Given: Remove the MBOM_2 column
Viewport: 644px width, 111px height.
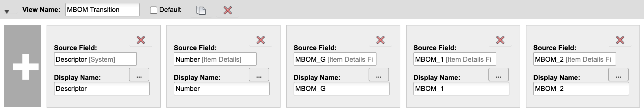Looking at the screenshot, I should click(x=620, y=40).
